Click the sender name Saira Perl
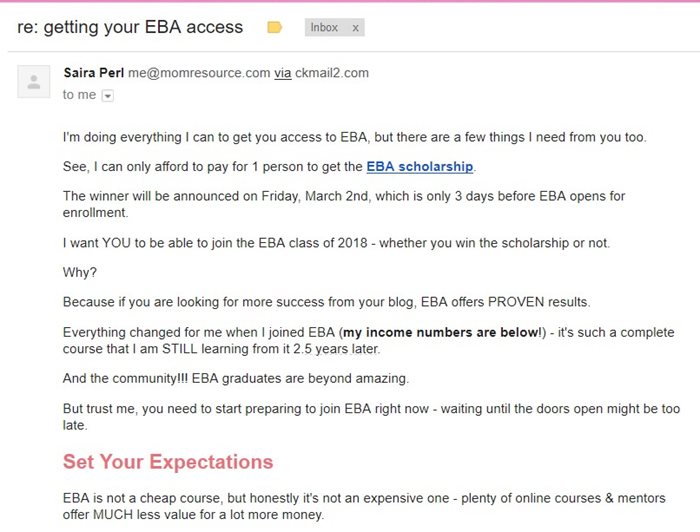Screen dimensions: 700x532 tap(94, 73)
